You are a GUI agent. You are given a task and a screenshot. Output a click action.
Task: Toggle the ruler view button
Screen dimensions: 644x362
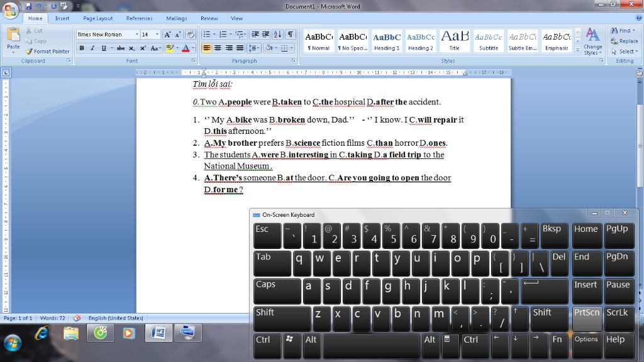640,73
